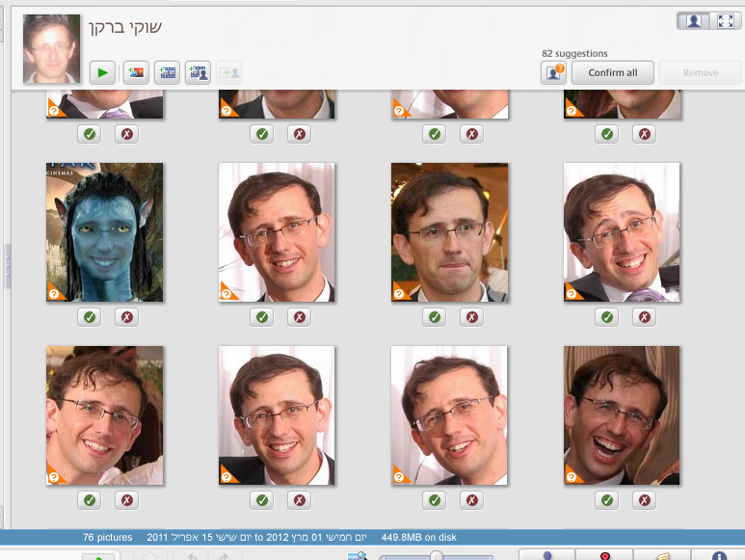Reject the third face in middle row
Viewport: 745px width, 560px height.
(x=471, y=316)
